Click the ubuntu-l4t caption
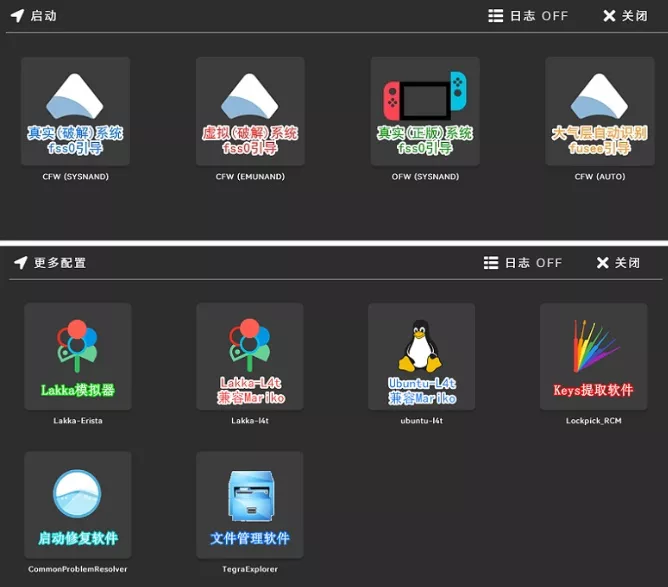The image size is (668, 587). [x=422, y=421]
